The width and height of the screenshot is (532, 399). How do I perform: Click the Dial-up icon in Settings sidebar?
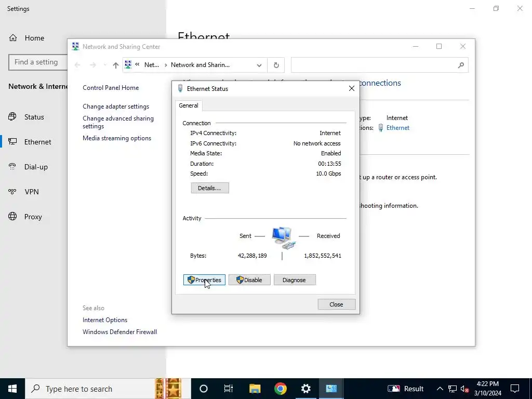(12, 167)
